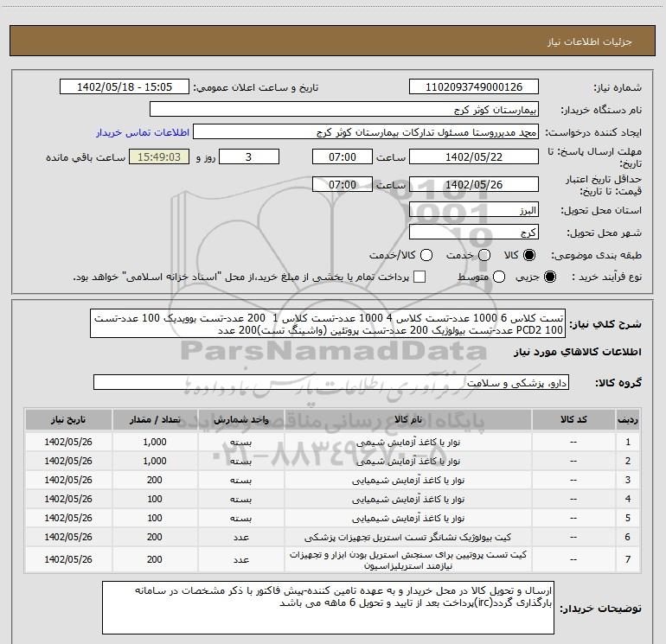Click the buyer notes text area

329,608
